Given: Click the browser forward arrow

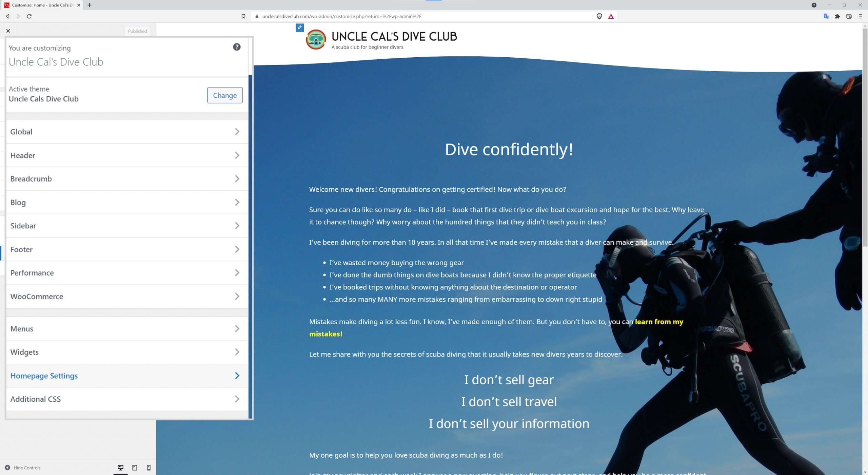Looking at the screenshot, I should click(x=18, y=16).
